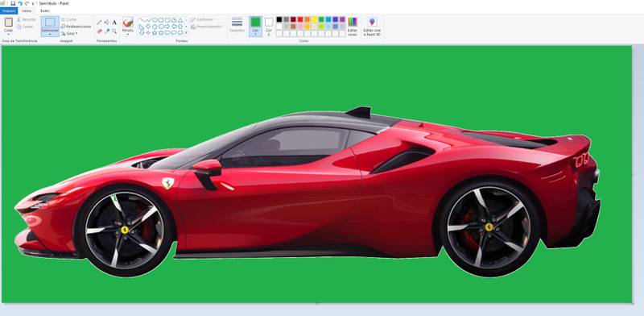Open the Tamanho line size dropdown
644x316 pixels.
pos(237,25)
